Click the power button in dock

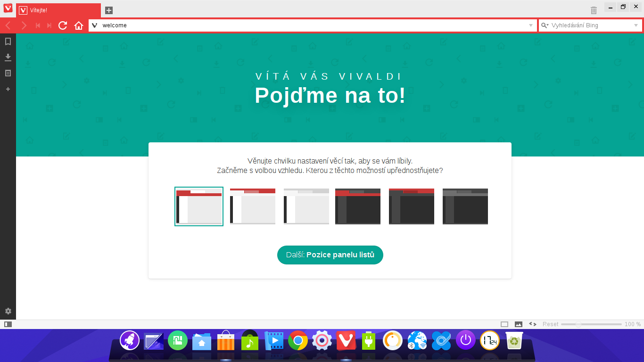tap(466, 340)
